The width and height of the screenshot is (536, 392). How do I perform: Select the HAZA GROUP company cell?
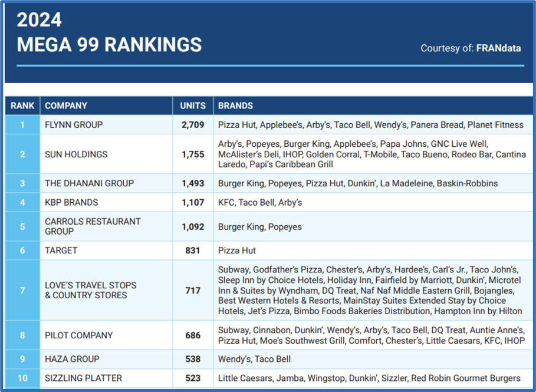[106, 359]
